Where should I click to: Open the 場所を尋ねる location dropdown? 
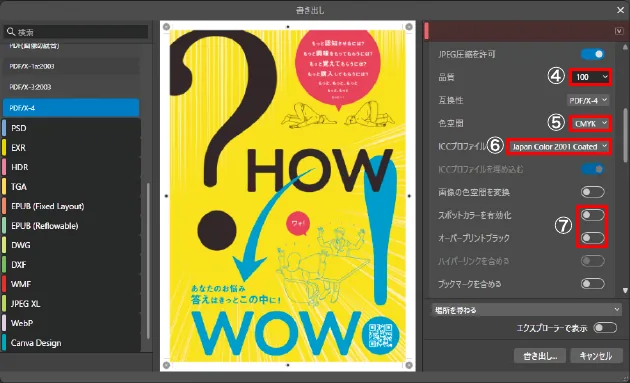pyautogui.click(x=526, y=310)
